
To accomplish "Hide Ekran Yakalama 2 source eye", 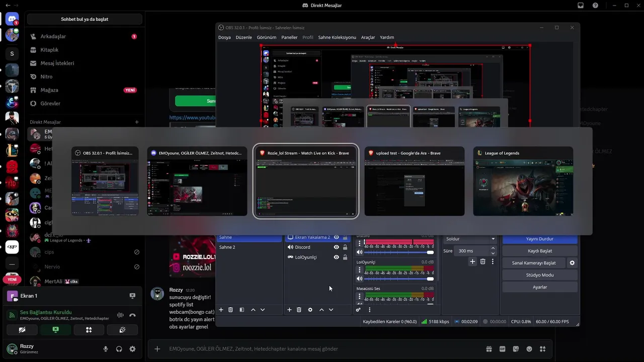I will point(337,237).
